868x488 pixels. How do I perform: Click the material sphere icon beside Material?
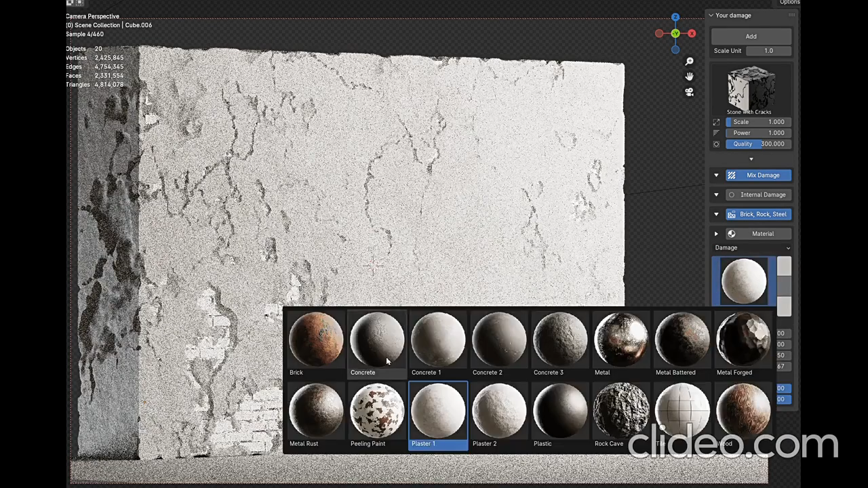[731, 234]
